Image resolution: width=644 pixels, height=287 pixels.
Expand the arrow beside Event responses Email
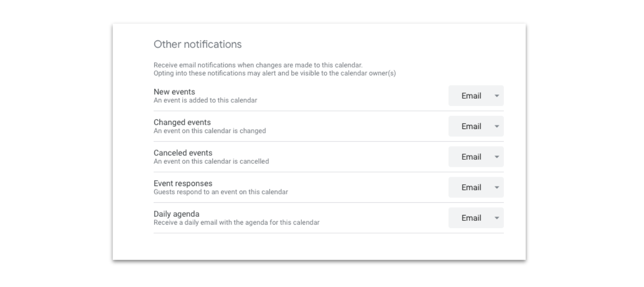[x=497, y=187]
